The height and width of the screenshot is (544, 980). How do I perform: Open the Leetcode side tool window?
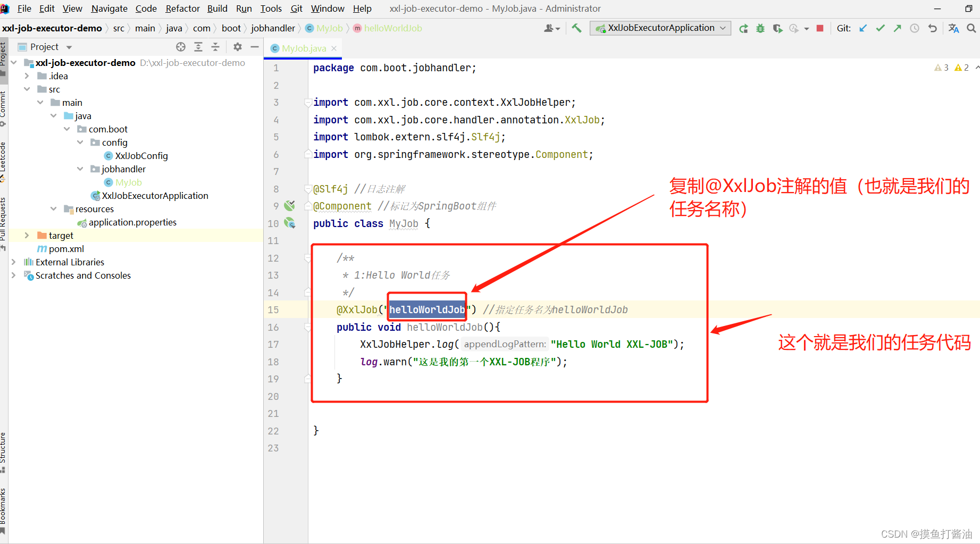pos(4,161)
